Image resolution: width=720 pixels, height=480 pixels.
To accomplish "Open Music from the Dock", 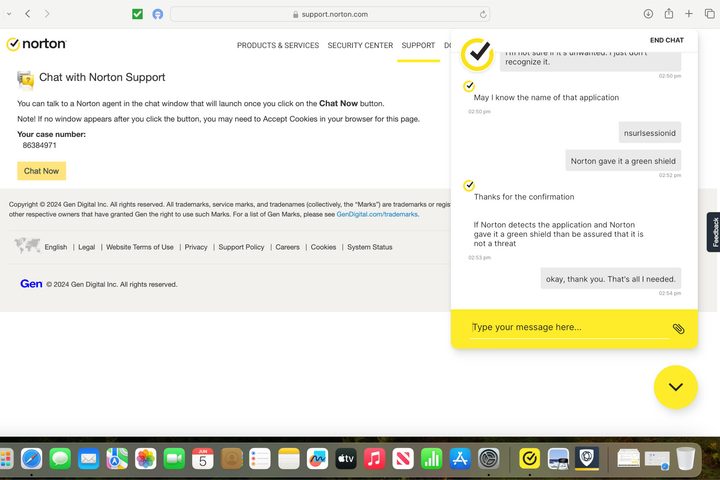I will click(x=374, y=458).
